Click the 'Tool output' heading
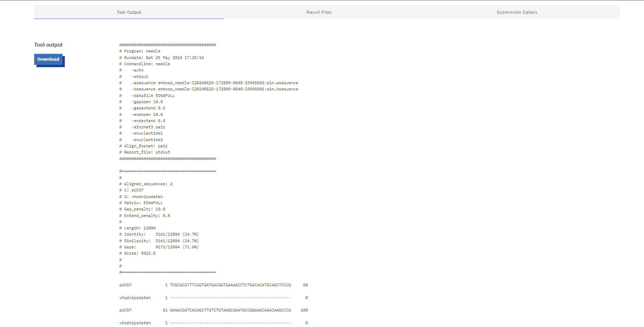The width and height of the screenshot is (644, 327). pos(48,45)
